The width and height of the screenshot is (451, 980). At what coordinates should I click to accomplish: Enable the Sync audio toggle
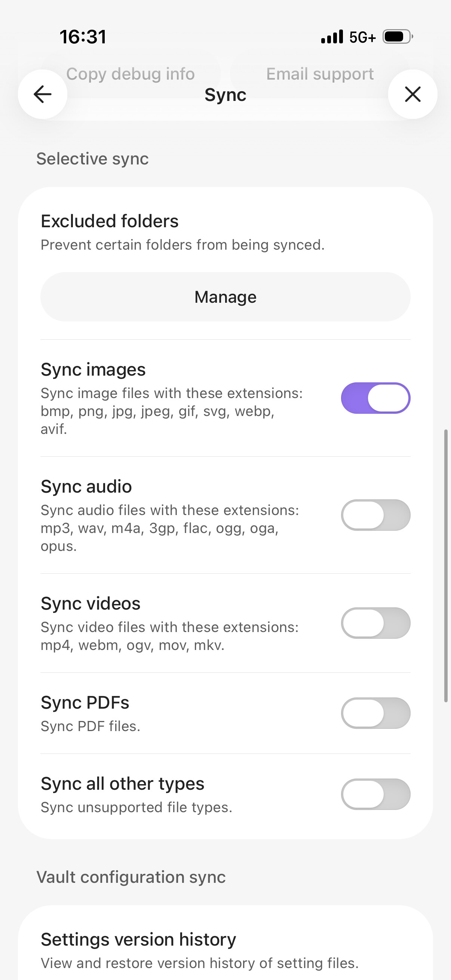pos(375,515)
